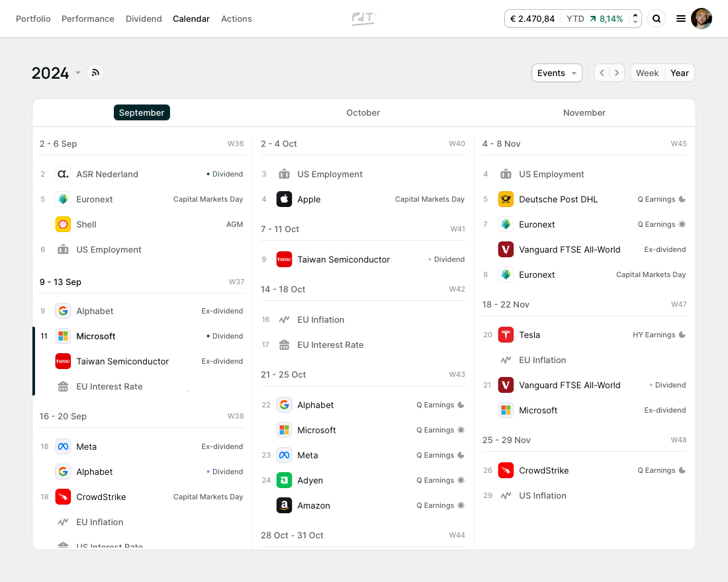Click the Taiwan Semiconductor tsmc logo
728x582 pixels.
coord(284,259)
